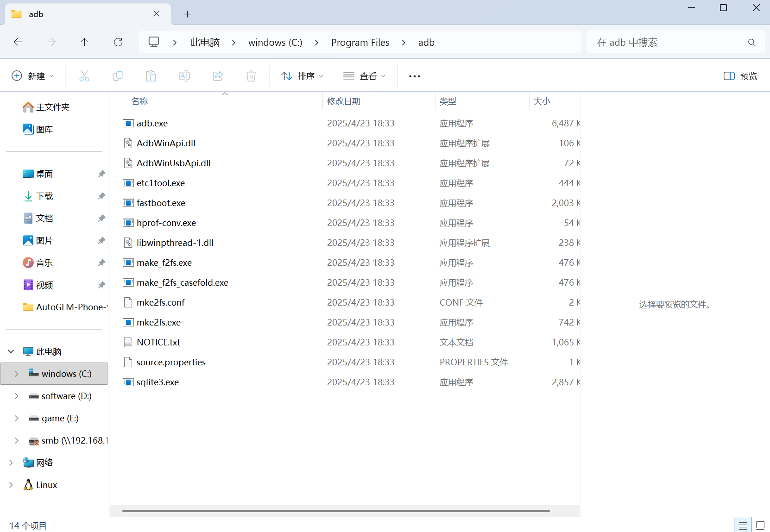770x532 pixels.
Task: Click the horizontal scrollbar of file list
Action: pyautogui.click(x=336, y=511)
